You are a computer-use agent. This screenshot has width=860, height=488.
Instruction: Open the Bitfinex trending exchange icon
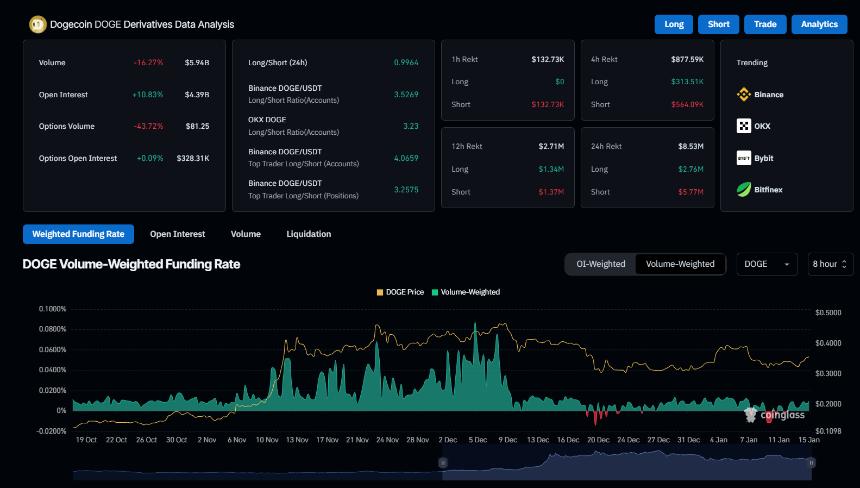pos(744,190)
